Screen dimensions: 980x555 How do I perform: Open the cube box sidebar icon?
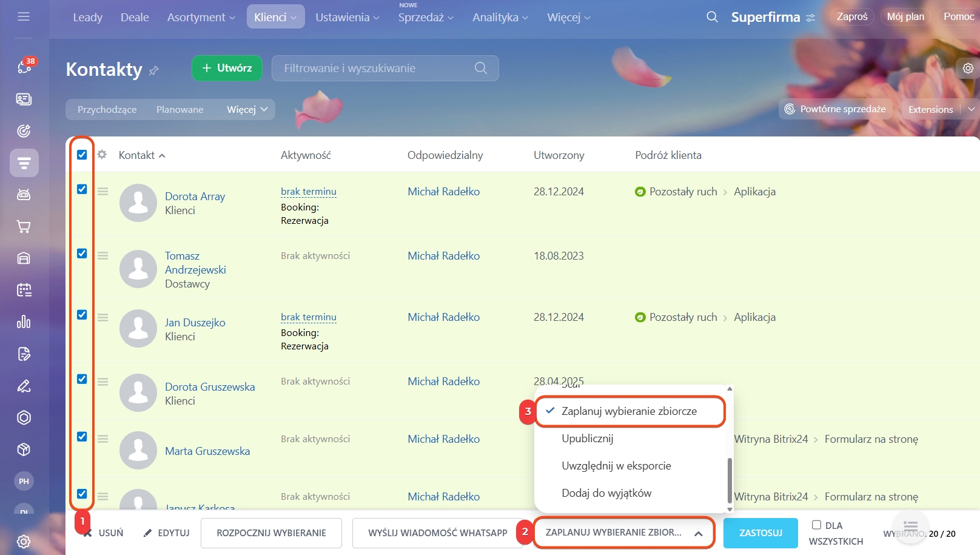[24, 449]
